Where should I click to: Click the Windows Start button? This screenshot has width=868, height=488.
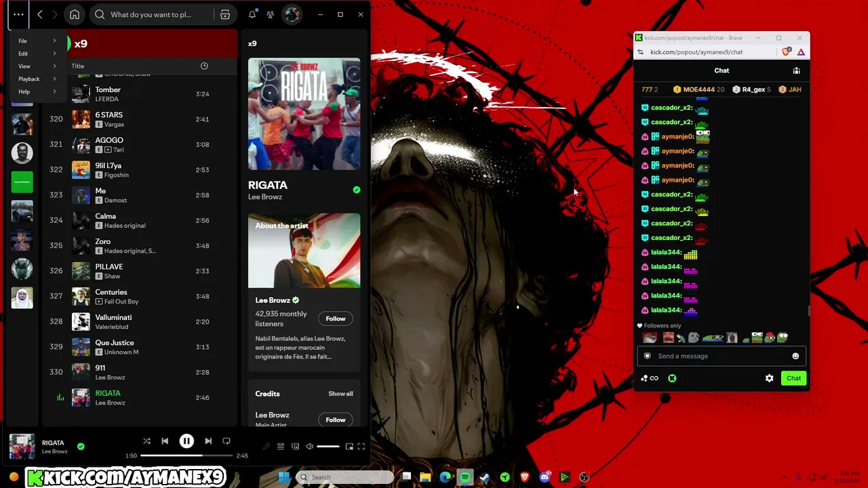point(284,477)
